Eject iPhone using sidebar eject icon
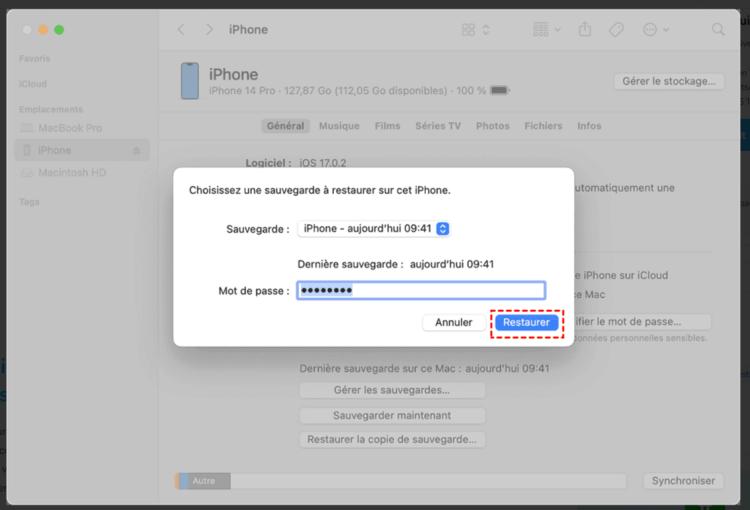 137,151
